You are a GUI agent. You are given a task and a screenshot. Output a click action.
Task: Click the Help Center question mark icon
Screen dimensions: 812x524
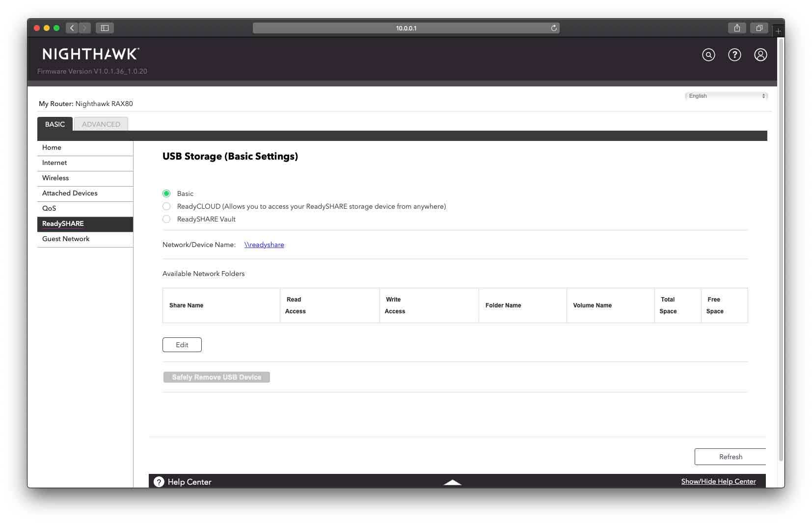click(x=159, y=482)
